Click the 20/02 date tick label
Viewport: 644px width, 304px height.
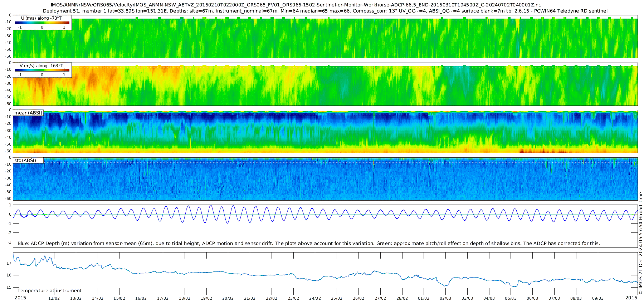[228, 298]
